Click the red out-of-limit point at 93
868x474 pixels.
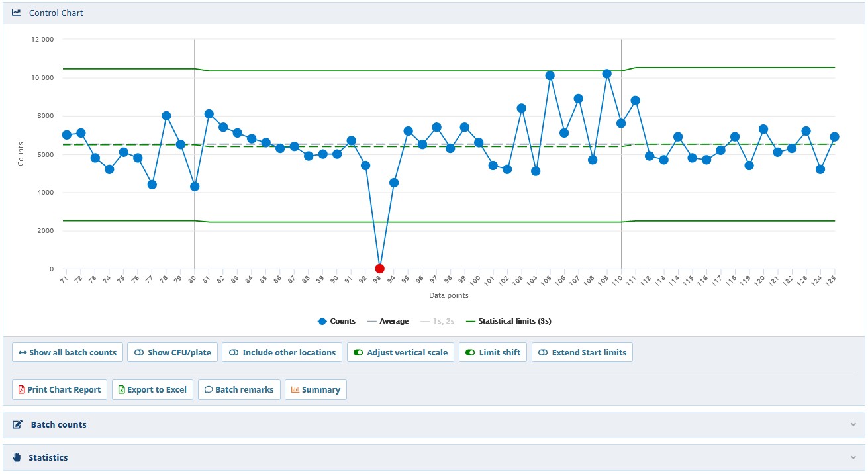tap(379, 269)
